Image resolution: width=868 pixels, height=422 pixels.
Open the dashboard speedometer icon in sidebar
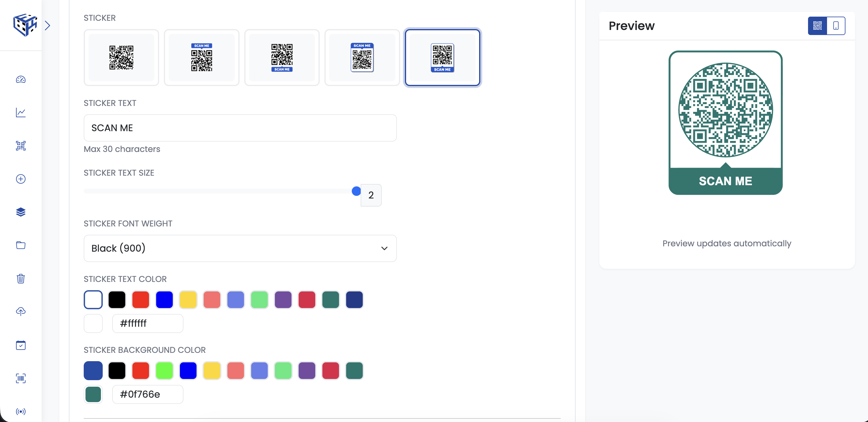(21, 80)
